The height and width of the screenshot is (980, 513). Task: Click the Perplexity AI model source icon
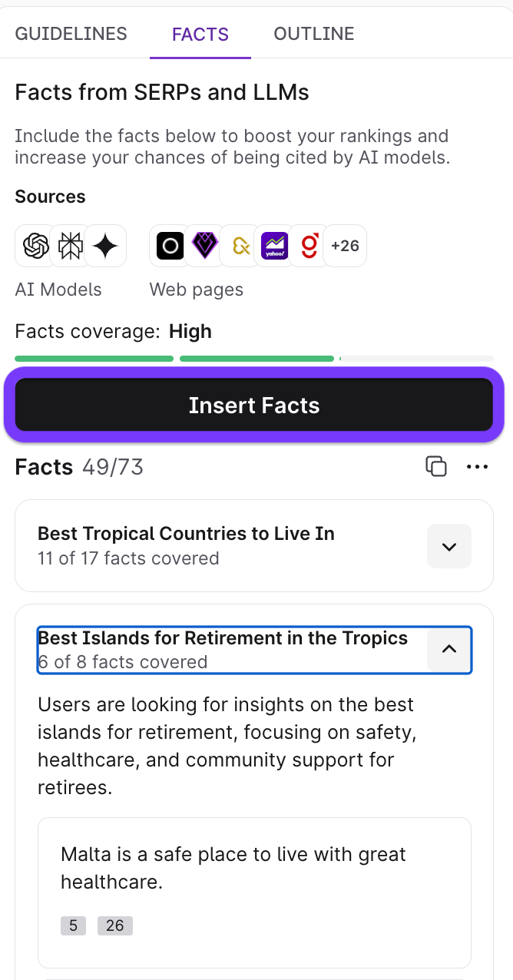(70, 246)
